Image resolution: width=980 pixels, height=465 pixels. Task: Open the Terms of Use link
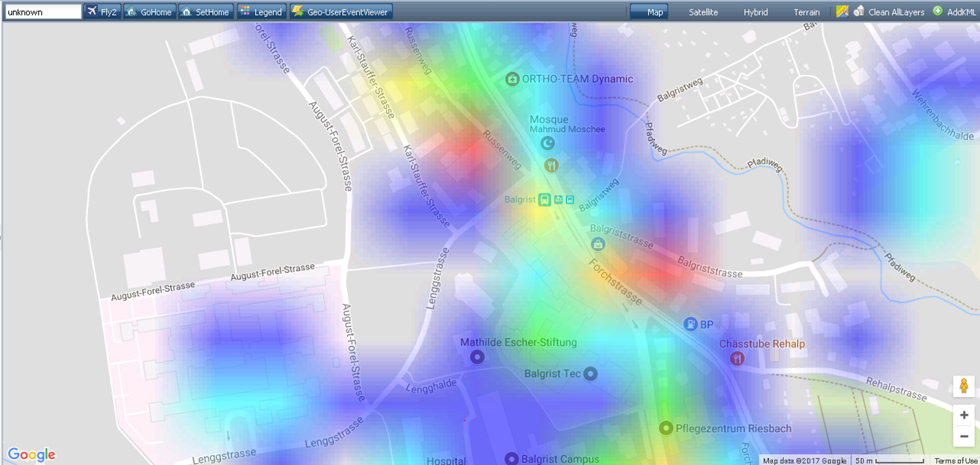[956, 460]
